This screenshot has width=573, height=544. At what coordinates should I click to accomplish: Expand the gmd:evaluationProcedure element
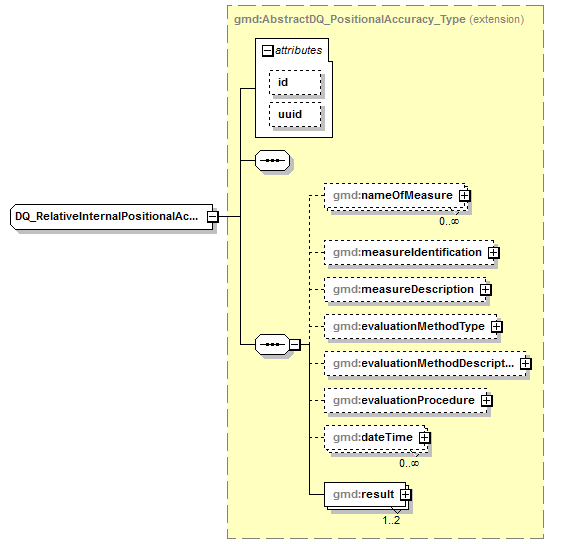click(487, 401)
